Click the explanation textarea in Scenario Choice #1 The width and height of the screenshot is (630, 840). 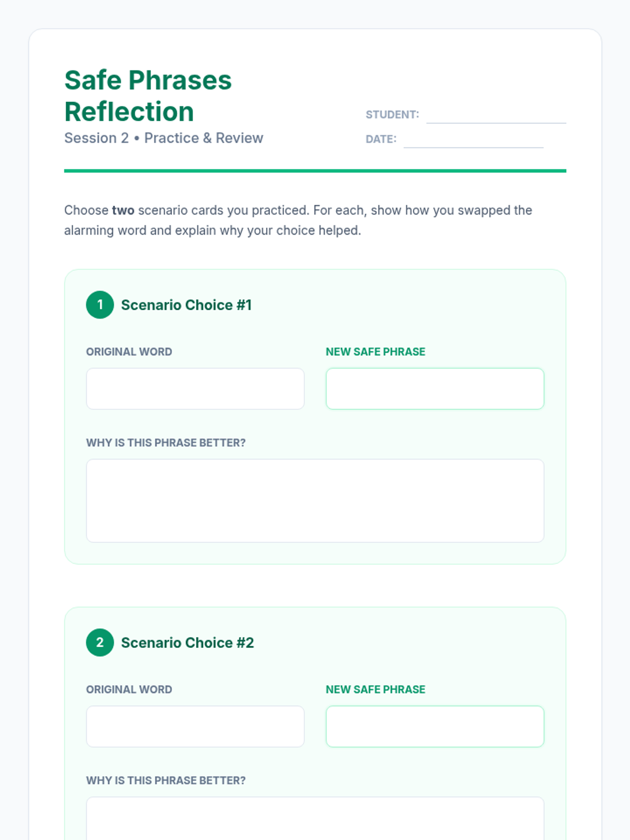tap(315, 500)
